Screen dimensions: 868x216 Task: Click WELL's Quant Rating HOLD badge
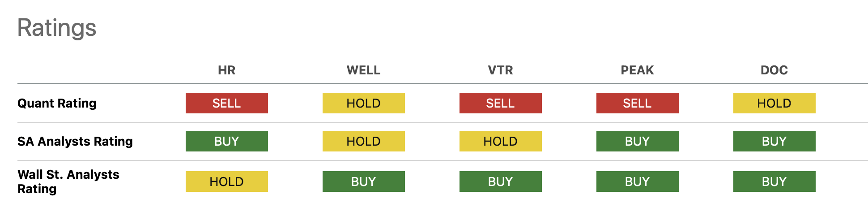point(363,103)
